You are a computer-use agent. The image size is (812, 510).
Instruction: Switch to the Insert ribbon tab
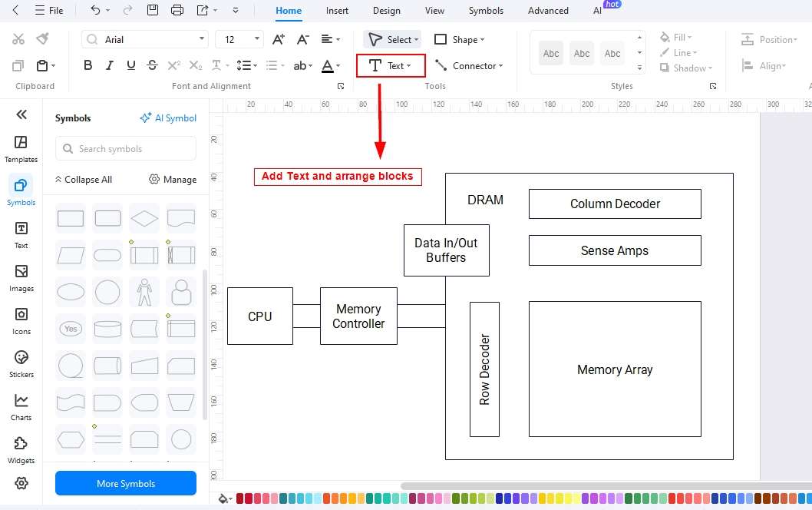tap(337, 10)
